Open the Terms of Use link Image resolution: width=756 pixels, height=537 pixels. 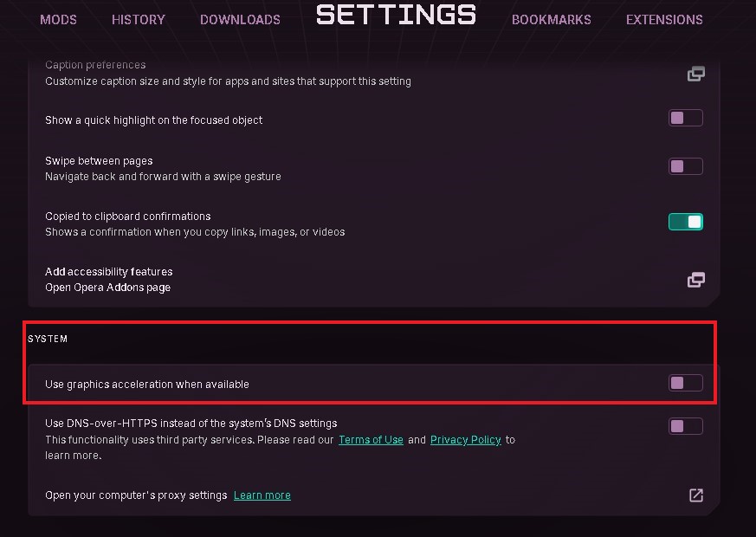371,440
